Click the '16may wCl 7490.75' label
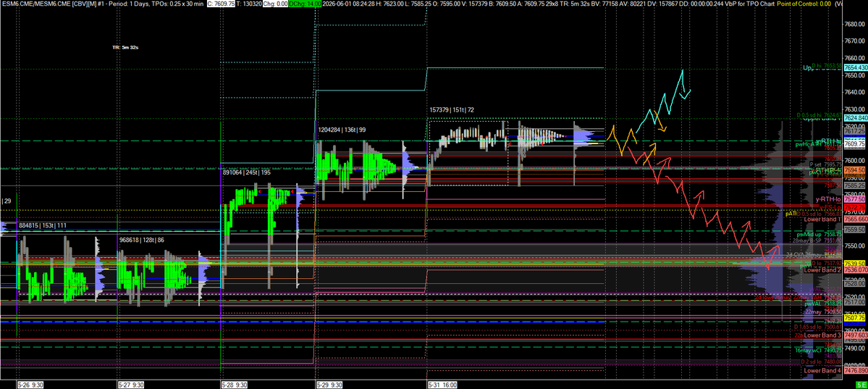Image resolution: width=868 pixels, height=389 pixels. coord(819,350)
